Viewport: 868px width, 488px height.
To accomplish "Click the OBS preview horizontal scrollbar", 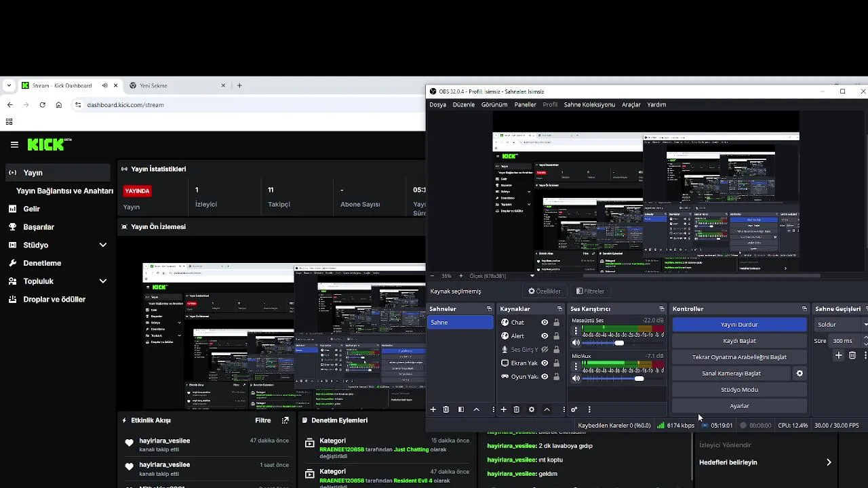I will click(x=701, y=276).
